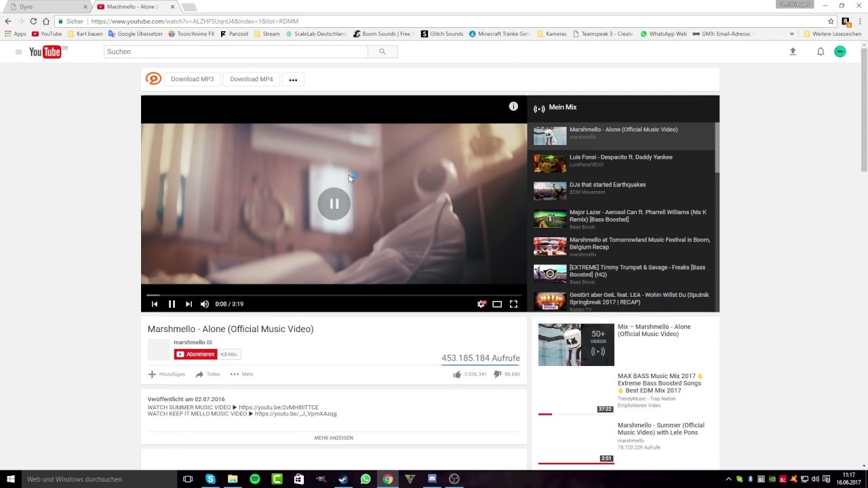Screen dimensions: 868x488
Task: Dislike the video with thumbs down
Action: pos(497,374)
